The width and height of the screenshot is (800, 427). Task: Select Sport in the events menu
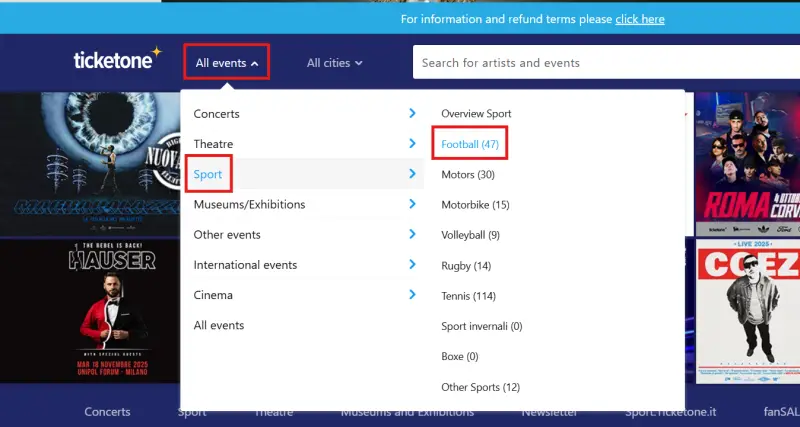[208, 174]
